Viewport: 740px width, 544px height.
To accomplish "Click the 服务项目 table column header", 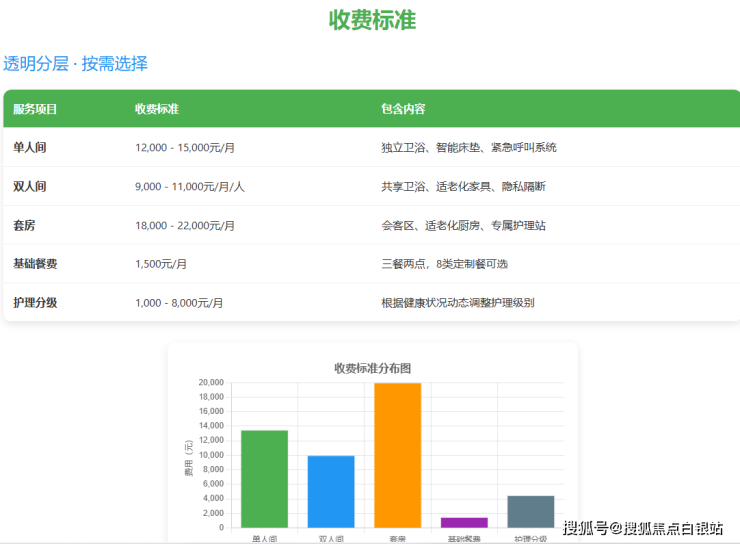I will click(x=35, y=109).
